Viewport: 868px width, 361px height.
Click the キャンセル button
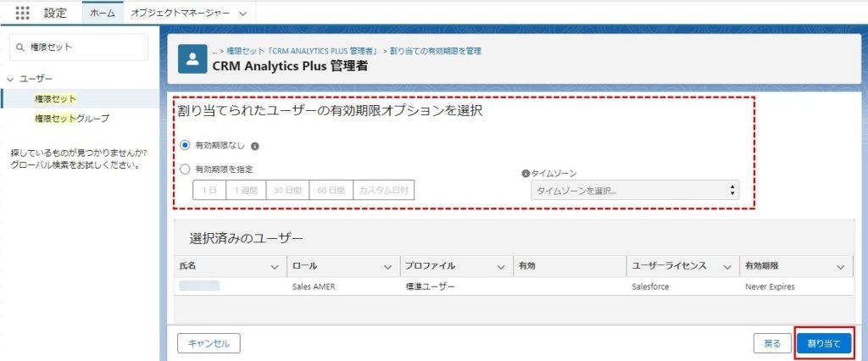tap(209, 343)
